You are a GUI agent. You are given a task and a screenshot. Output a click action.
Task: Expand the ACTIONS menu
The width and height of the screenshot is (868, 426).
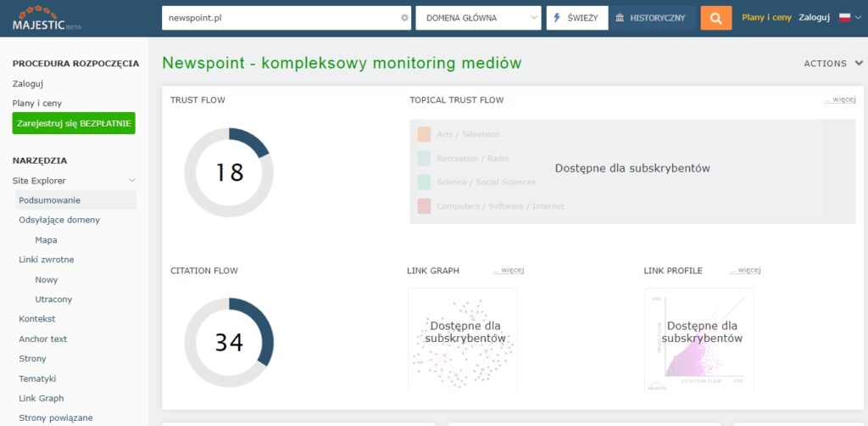[833, 63]
